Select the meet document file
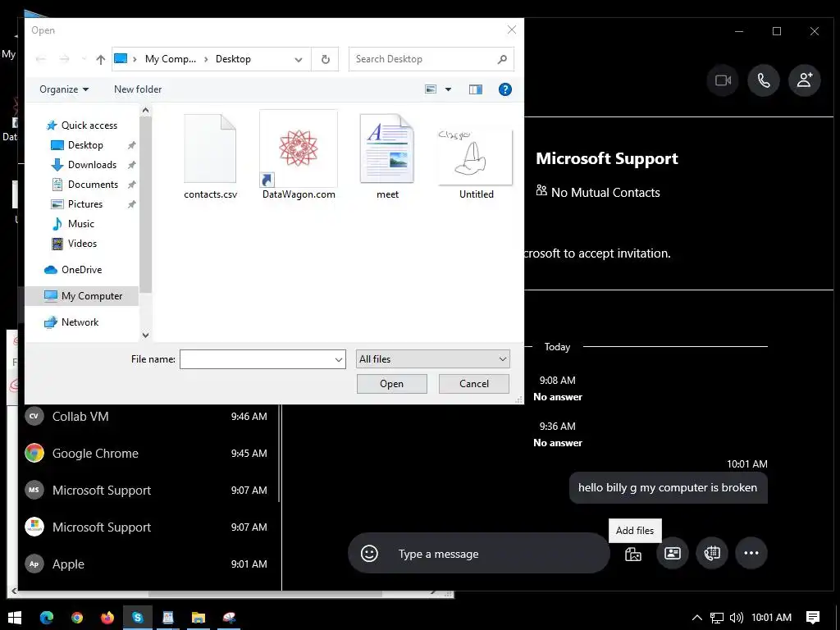 tap(387, 157)
